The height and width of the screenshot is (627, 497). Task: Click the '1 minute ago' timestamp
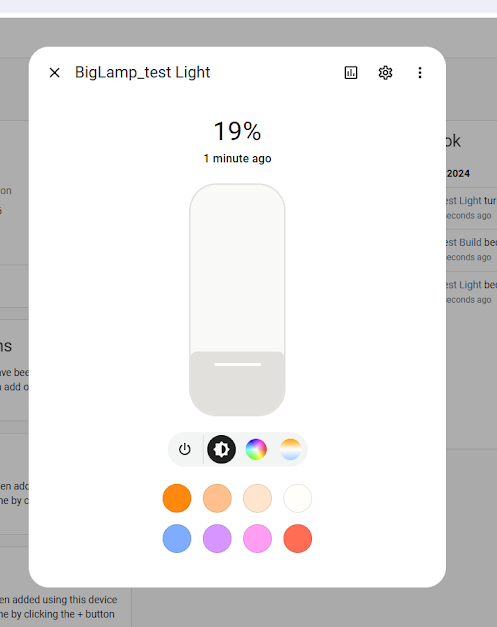point(238,158)
